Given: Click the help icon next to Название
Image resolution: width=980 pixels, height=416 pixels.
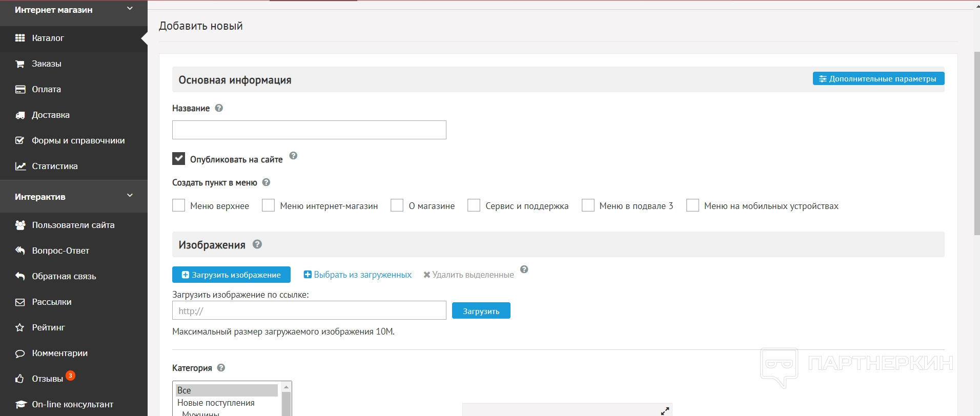Looking at the screenshot, I should tap(219, 108).
